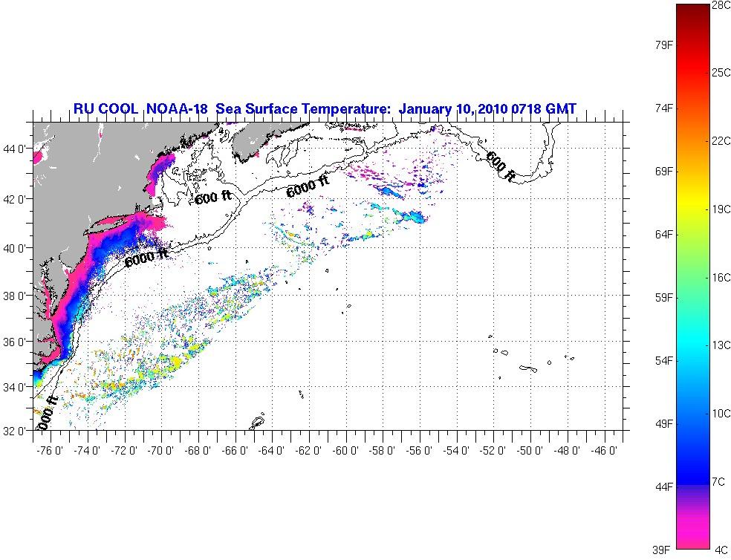Click the '4C' colorbar label
Image resolution: width=731 pixels, height=560 pixels.
tap(721, 550)
